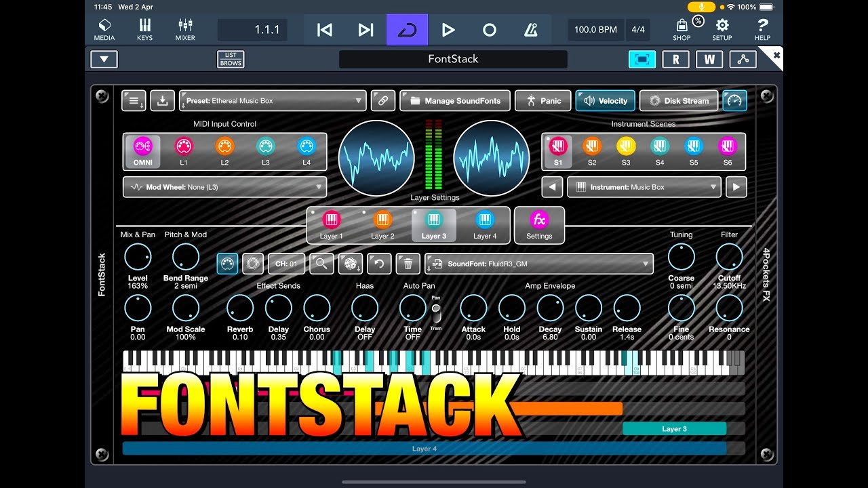Go to next instrument arrow

pyautogui.click(x=736, y=187)
